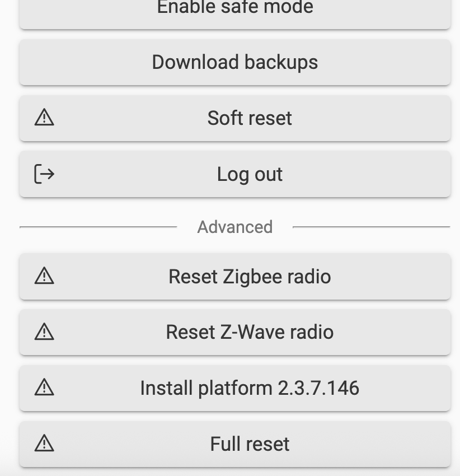Viewport: 460px width, 476px height.
Task: Install platform version 2.3.7.146
Action: (251, 388)
